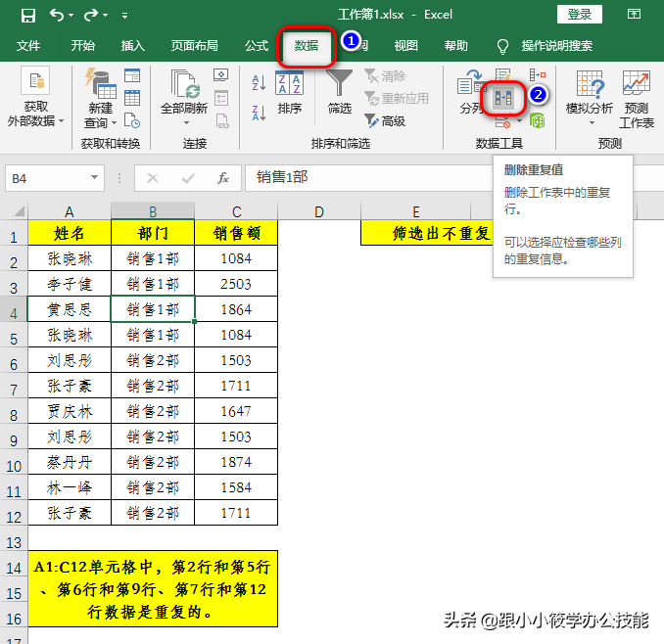Image resolution: width=664 pixels, height=644 pixels.
Task: Click the confirm checkmark in formula bar
Action: [x=188, y=178]
